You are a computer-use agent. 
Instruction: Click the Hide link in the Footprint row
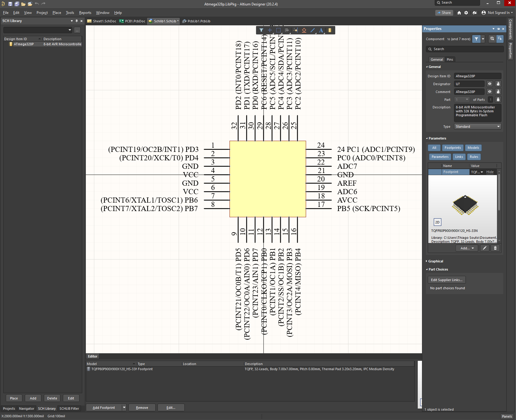click(x=490, y=172)
